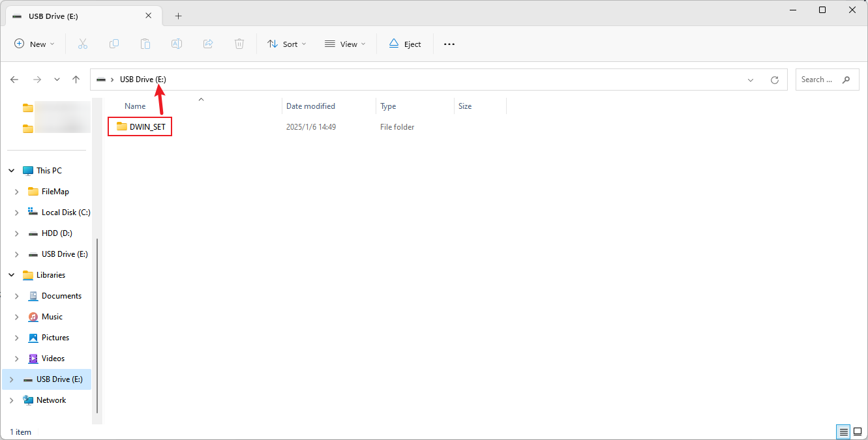The height and width of the screenshot is (440, 868).
Task: Open the View dropdown menu
Action: point(345,44)
